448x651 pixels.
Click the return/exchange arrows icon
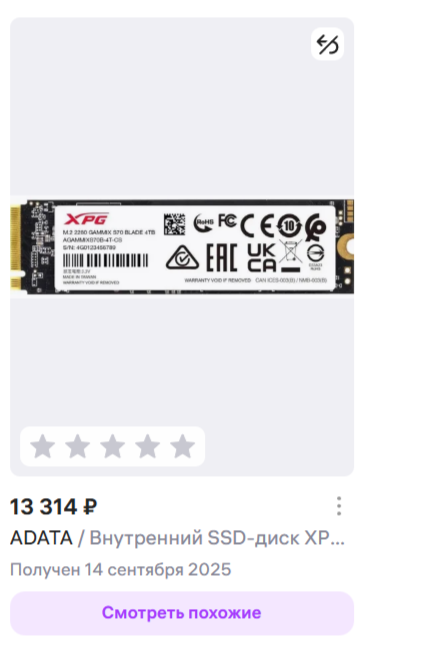(x=327, y=44)
